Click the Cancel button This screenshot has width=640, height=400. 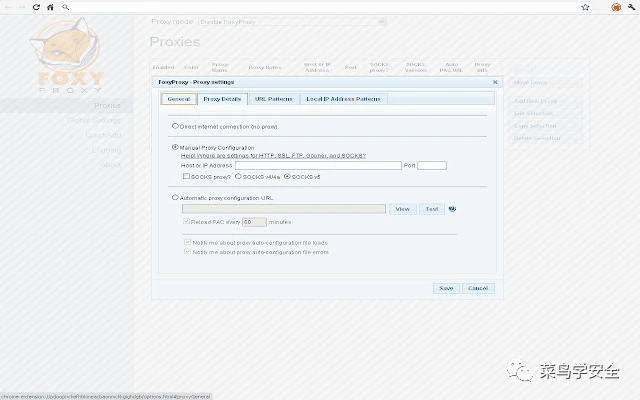click(x=478, y=288)
